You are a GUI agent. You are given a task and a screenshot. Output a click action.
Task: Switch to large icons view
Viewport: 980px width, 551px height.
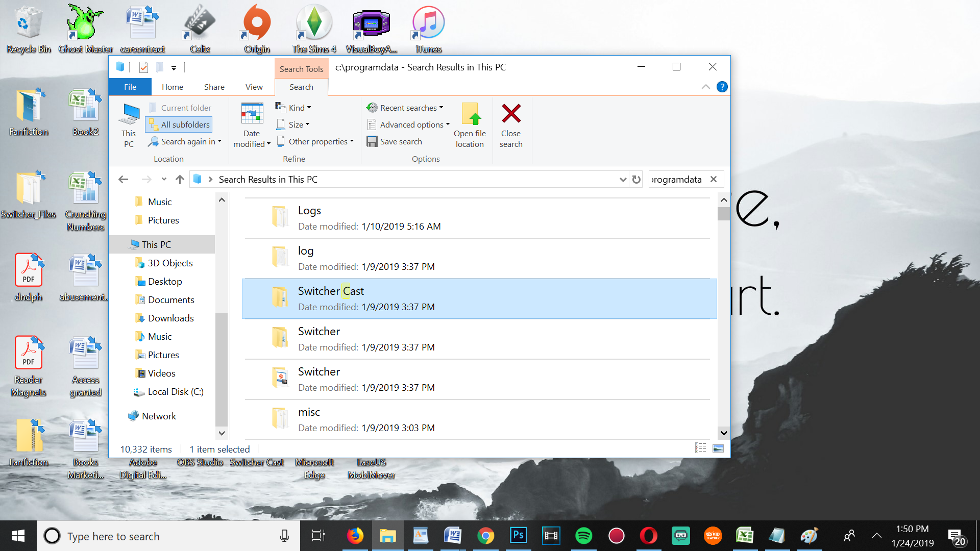(x=718, y=448)
